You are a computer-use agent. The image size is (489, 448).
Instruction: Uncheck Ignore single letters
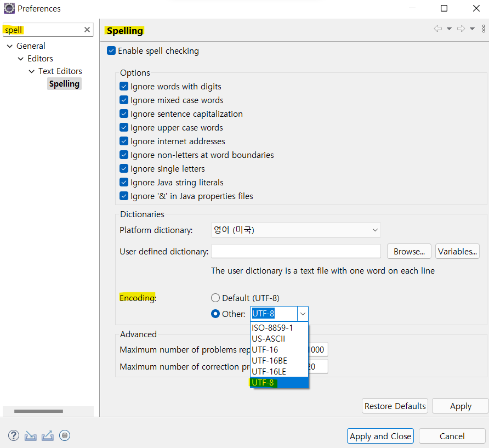[x=124, y=168]
